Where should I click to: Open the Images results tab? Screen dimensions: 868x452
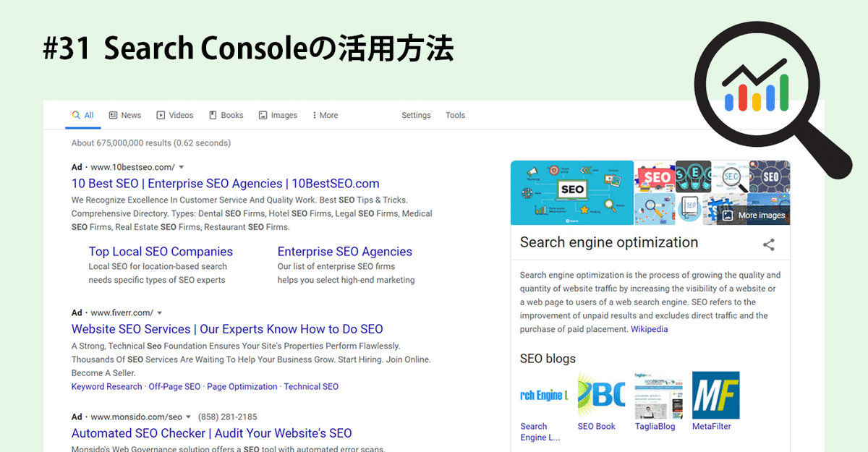point(278,116)
